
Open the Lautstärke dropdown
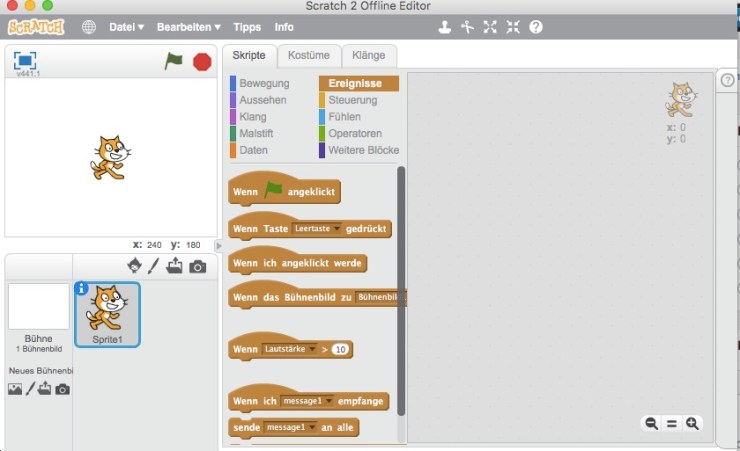click(290, 349)
